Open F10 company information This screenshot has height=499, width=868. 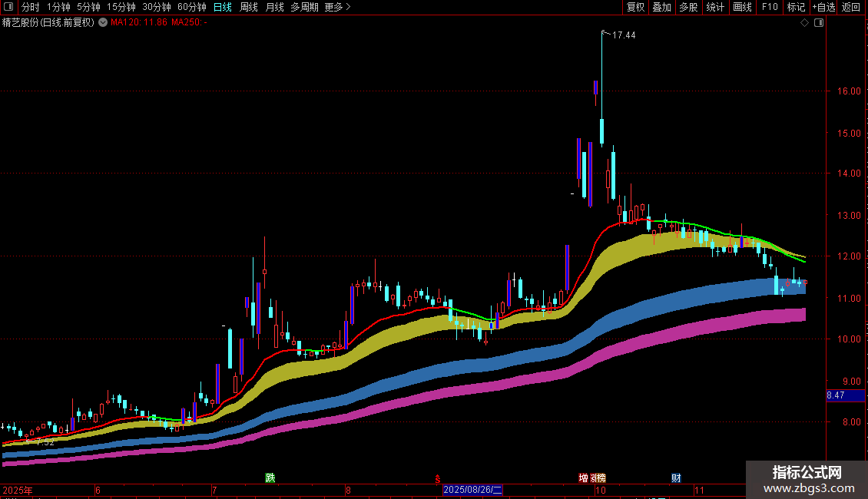click(770, 7)
